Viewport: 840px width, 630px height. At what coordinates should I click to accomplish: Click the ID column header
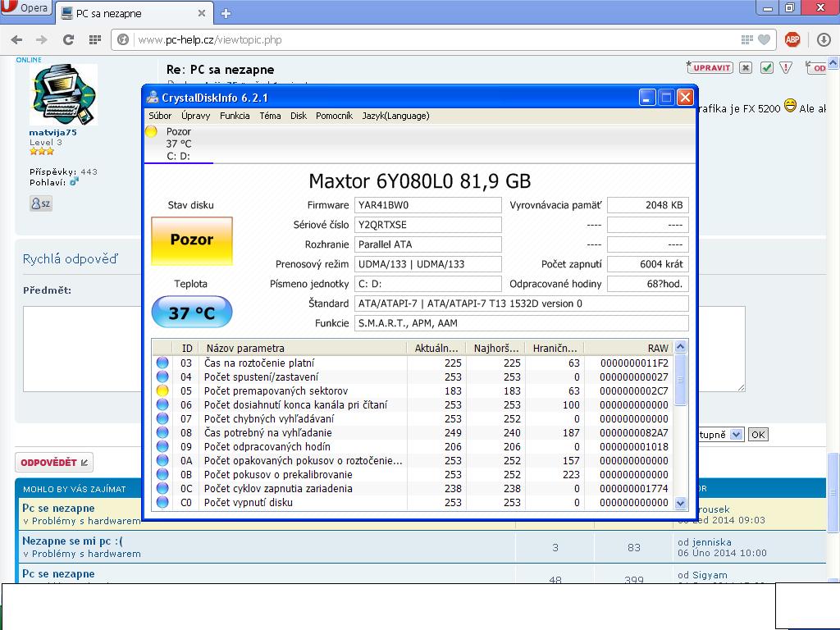coord(186,348)
